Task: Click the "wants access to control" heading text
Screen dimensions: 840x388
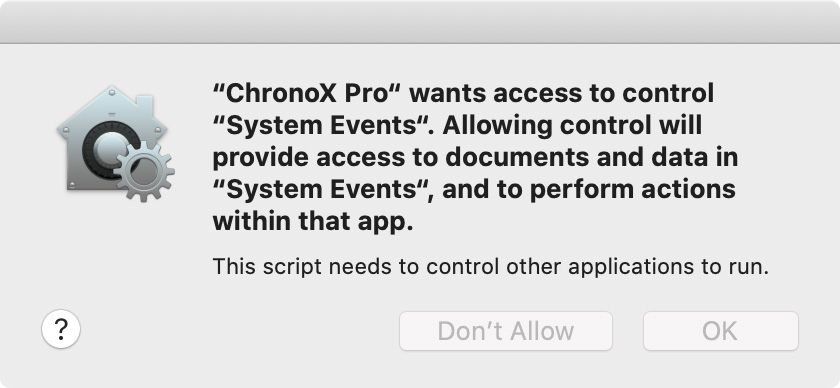Action: tap(562, 94)
